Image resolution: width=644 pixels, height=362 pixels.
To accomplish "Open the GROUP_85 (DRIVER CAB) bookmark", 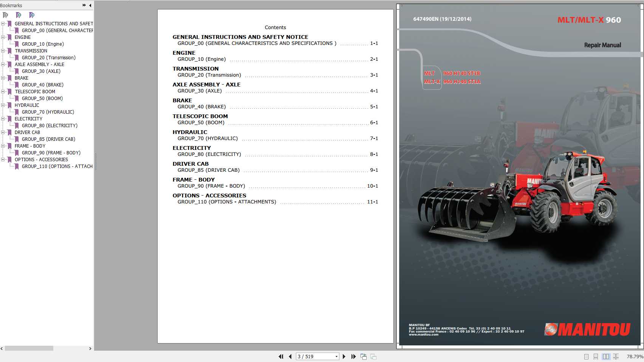I will [x=48, y=139].
